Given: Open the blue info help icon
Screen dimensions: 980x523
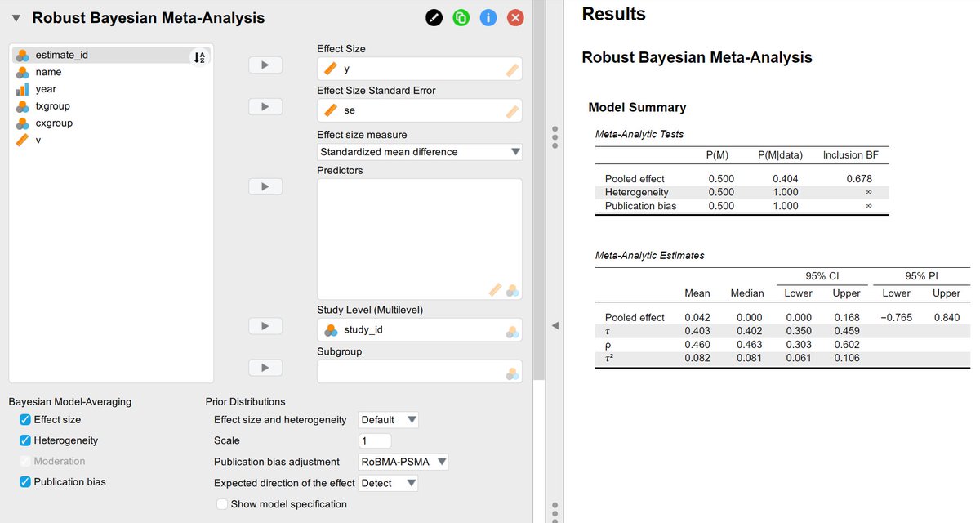Looking at the screenshot, I should coord(488,17).
